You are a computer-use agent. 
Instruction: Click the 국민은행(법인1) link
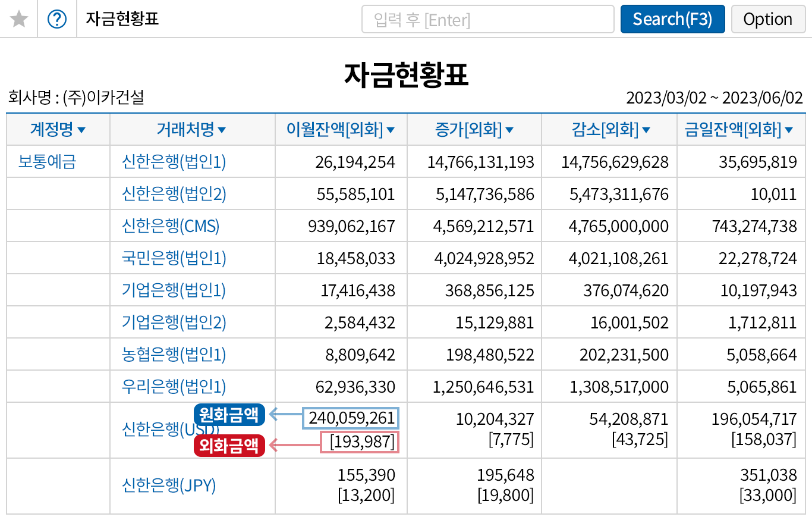pyautogui.click(x=174, y=258)
